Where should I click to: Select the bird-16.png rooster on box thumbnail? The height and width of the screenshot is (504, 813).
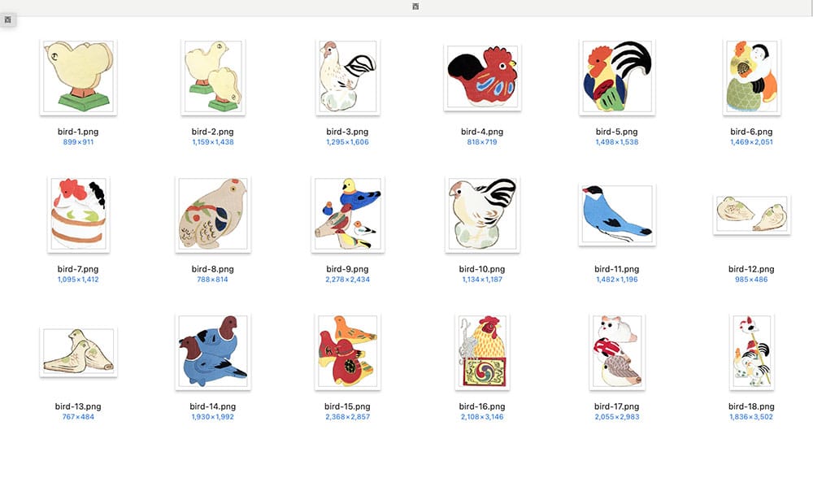tap(482, 351)
